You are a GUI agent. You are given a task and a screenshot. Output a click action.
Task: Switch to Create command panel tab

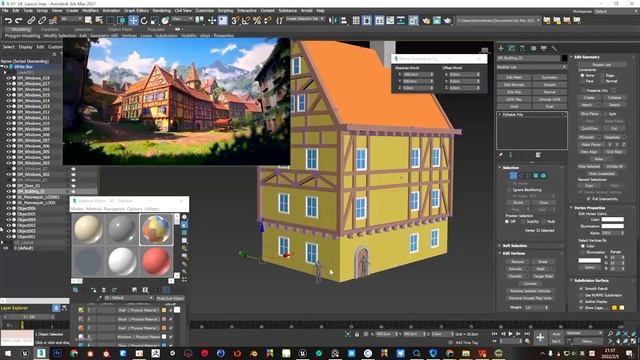click(501, 48)
